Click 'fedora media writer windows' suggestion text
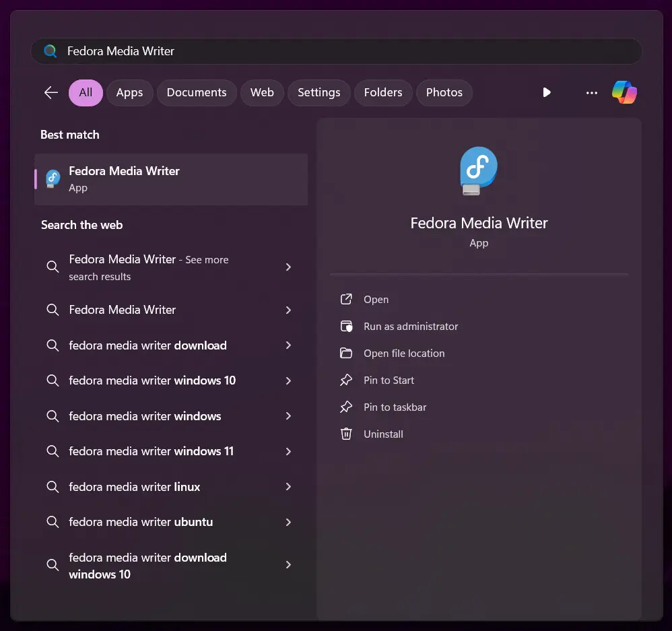 [x=145, y=416]
